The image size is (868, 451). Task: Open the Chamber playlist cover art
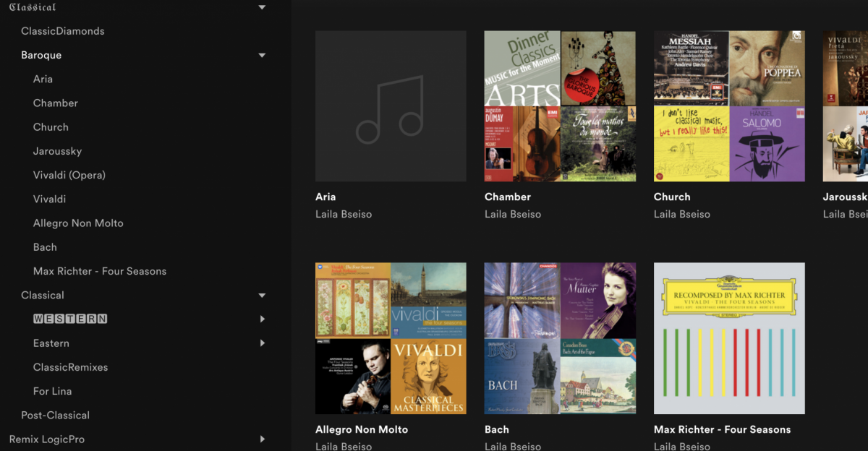[560, 106]
